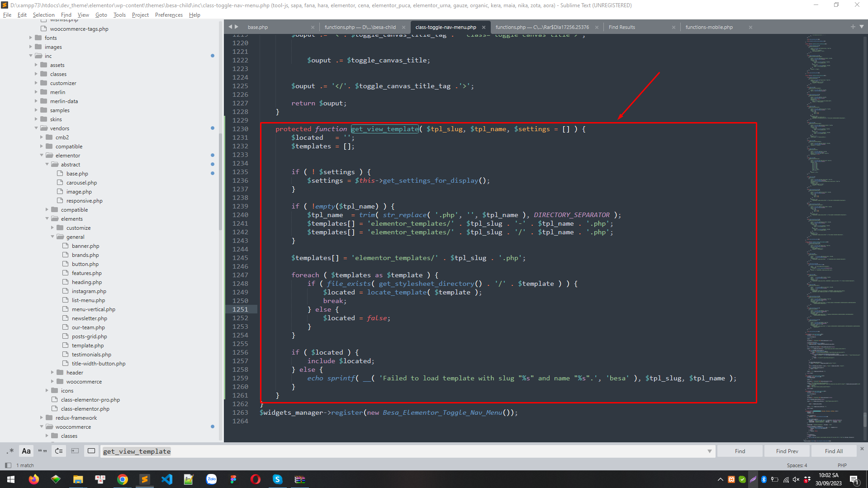Screen dimensions: 868x488
Task: Click the muted volume tray icon
Action: 796,479
